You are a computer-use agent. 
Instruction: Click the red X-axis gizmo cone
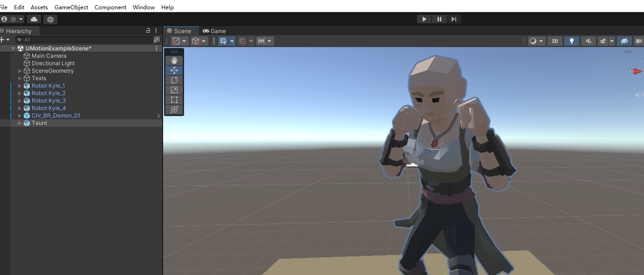(637, 71)
